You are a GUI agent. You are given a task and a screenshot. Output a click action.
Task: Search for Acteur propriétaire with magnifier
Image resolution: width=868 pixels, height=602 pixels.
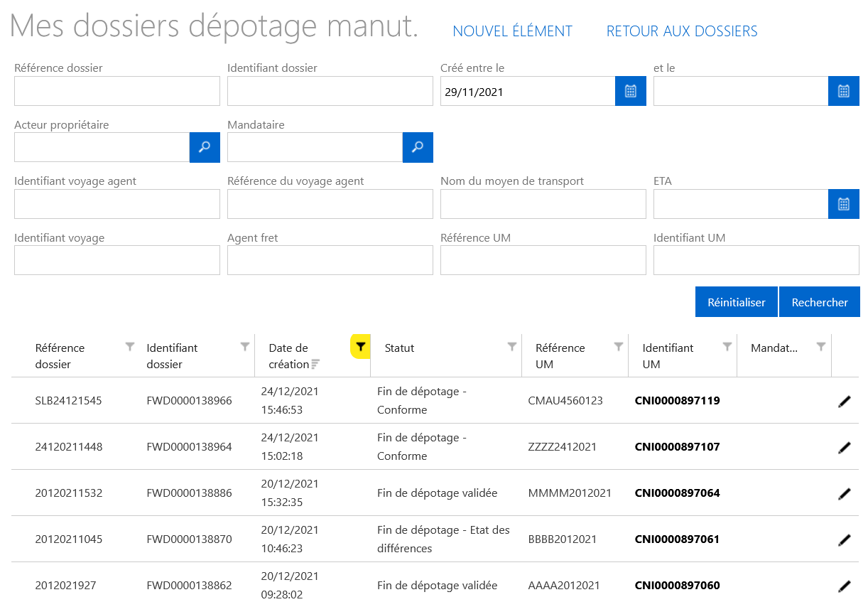(x=205, y=147)
